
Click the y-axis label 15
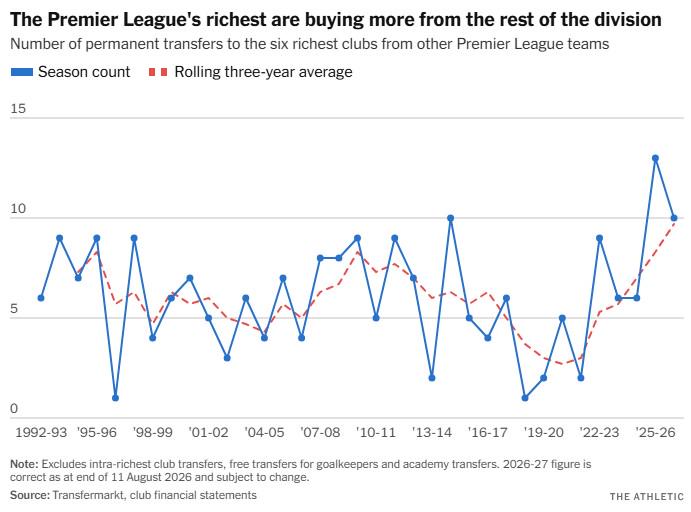click(18, 108)
